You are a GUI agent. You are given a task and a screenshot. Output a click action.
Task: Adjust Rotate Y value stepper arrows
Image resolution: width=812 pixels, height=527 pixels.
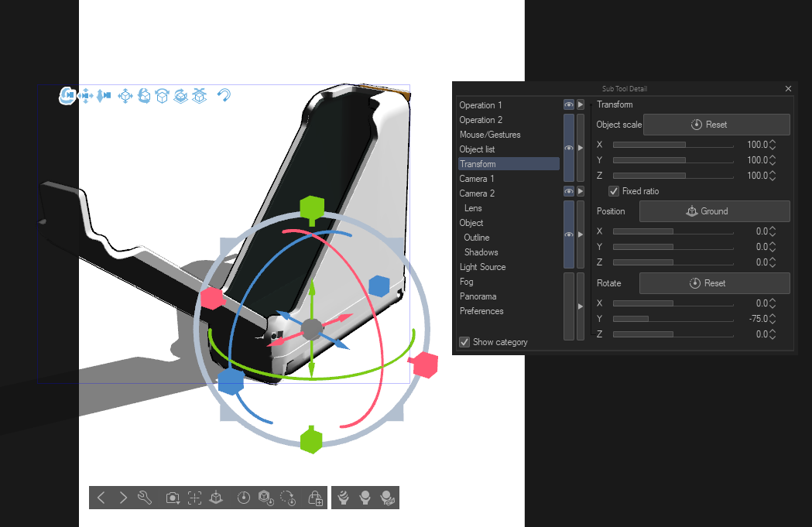point(773,319)
